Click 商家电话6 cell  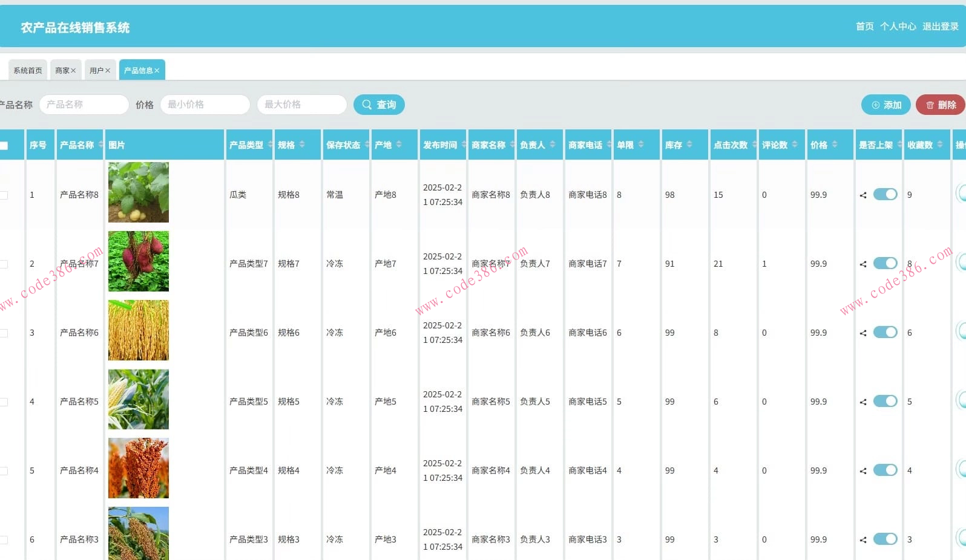coord(588,333)
